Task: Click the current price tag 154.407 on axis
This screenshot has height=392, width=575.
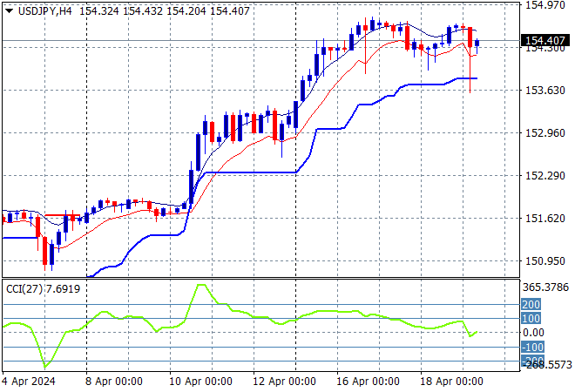Action: (x=545, y=40)
